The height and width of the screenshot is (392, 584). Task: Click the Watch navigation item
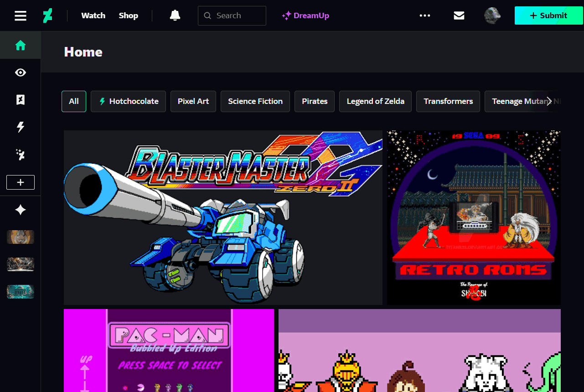tap(93, 15)
